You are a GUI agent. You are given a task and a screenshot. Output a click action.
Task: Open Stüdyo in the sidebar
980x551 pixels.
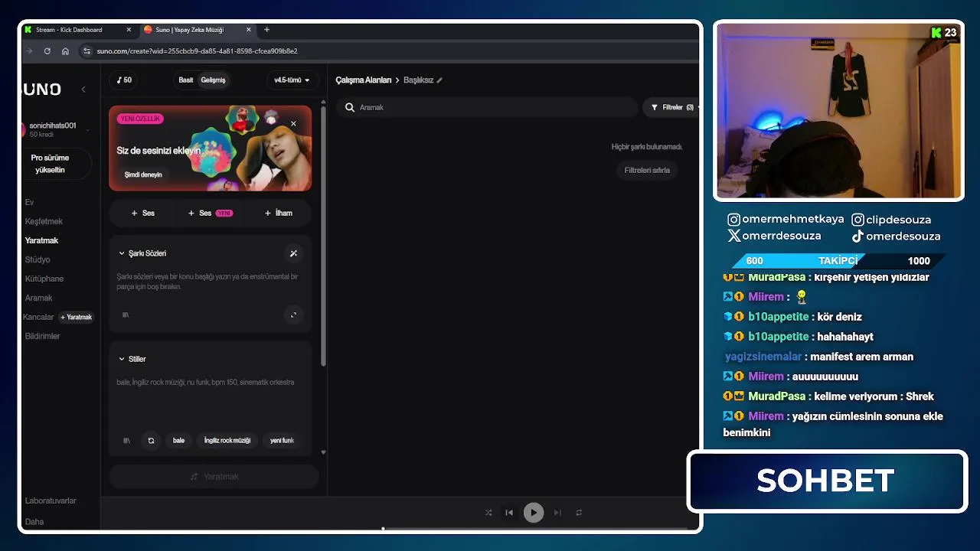[x=38, y=259]
